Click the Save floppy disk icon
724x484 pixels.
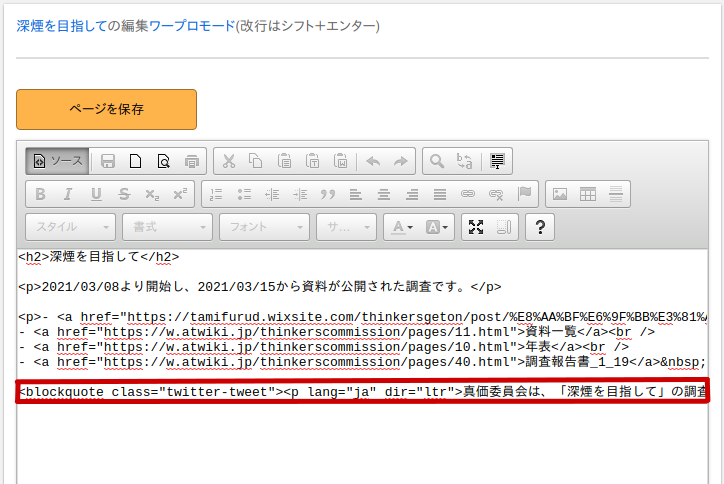coord(108,161)
